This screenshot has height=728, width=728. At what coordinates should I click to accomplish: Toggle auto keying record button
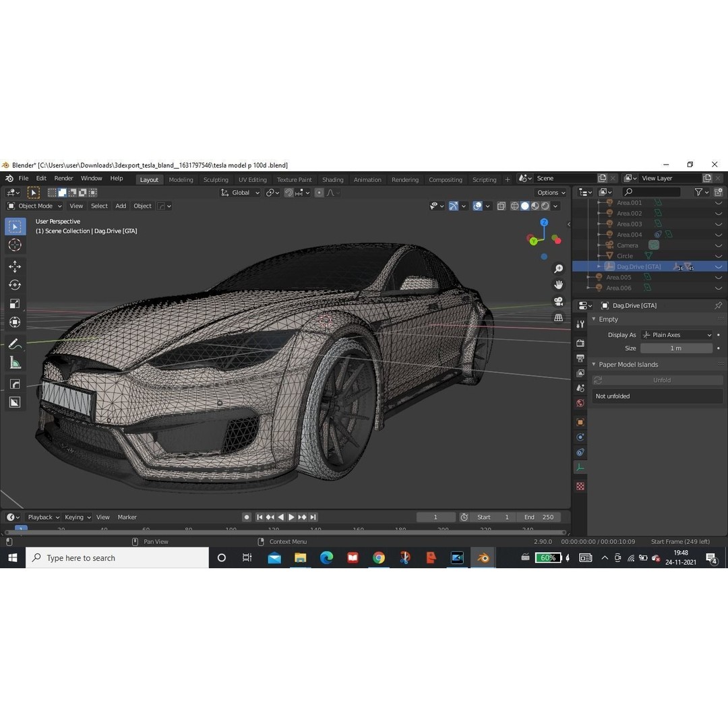[x=247, y=517]
